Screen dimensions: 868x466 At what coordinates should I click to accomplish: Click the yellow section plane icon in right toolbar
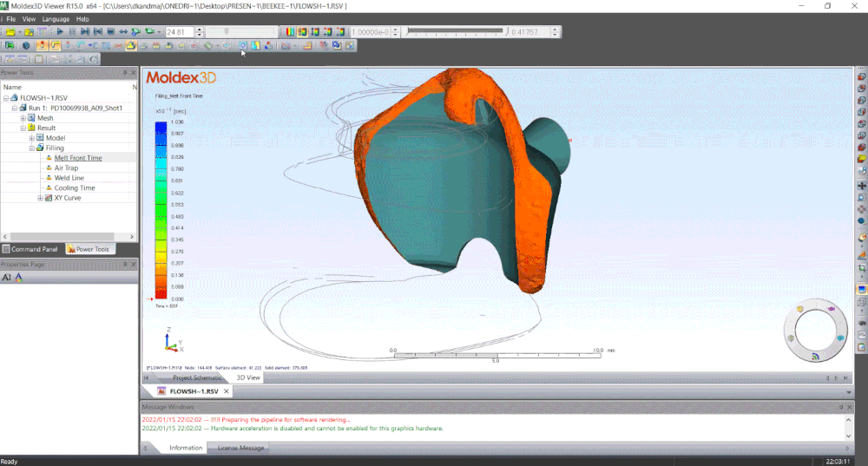click(x=862, y=160)
